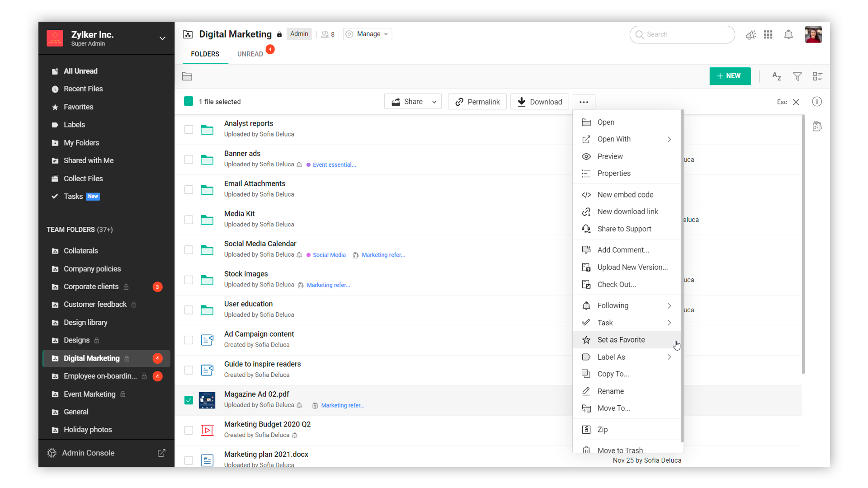Image resolution: width=868 pixels, height=488 pixels.
Task: Open the info details panel icon
Action: [x=817, y=102]
